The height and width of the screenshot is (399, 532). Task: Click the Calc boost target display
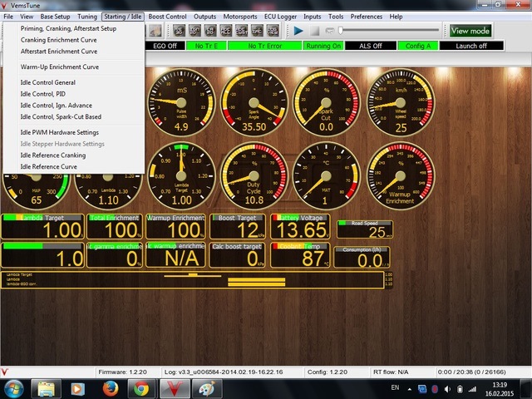click(x=238, y=255)
